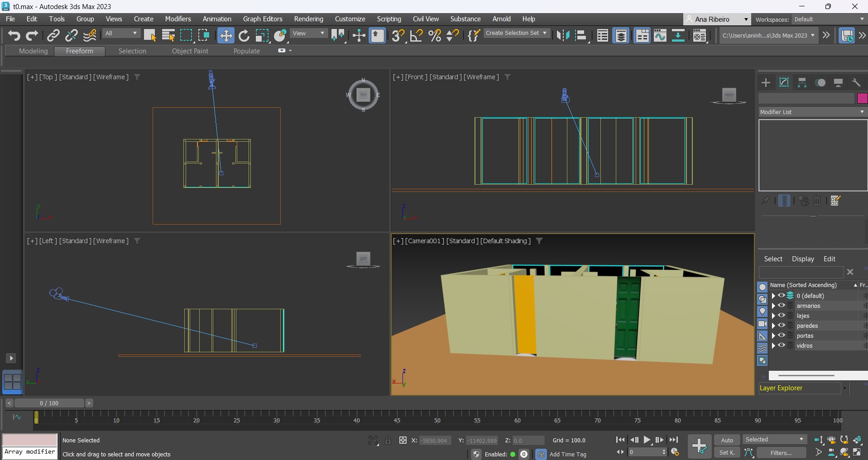Open the Rendering menu
The height and width of the screenshot is (460, 868).
point(308,19)
